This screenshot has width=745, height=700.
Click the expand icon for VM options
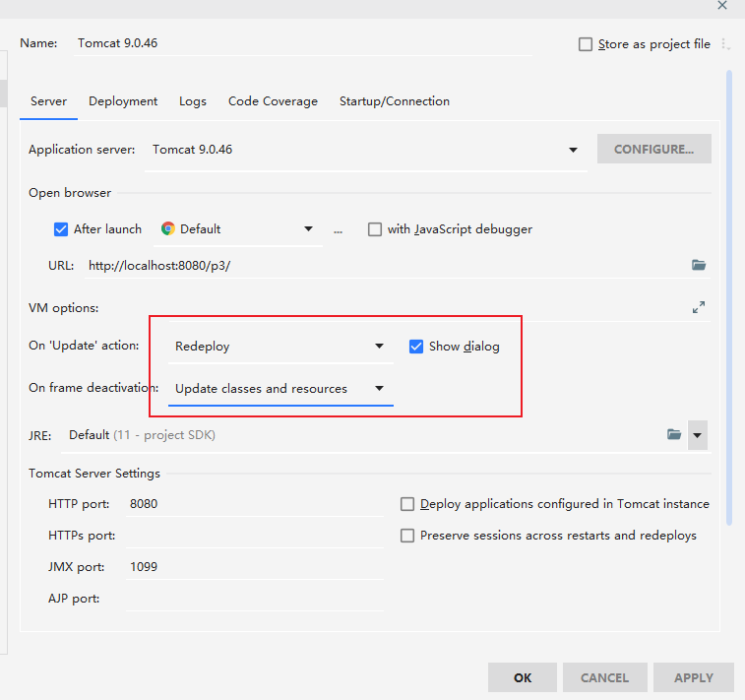699,307
